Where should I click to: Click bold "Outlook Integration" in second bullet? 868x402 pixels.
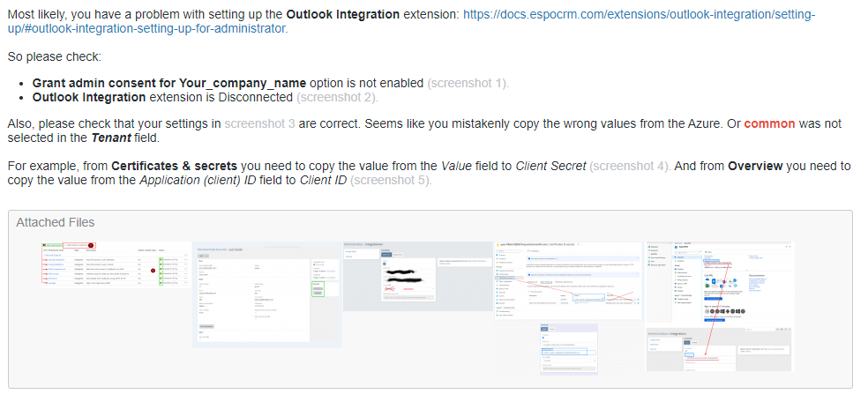[x=89, y=97]
